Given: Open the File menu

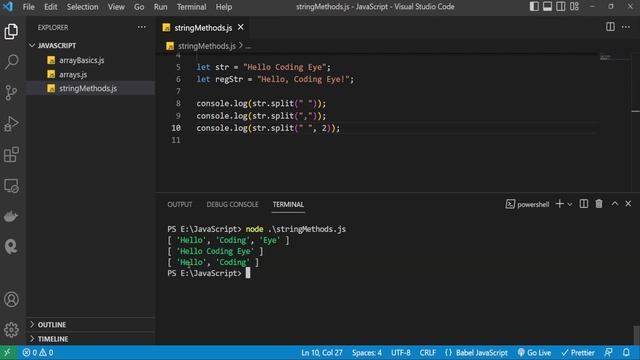Looking at the screenshot, I should click(29, 7).
